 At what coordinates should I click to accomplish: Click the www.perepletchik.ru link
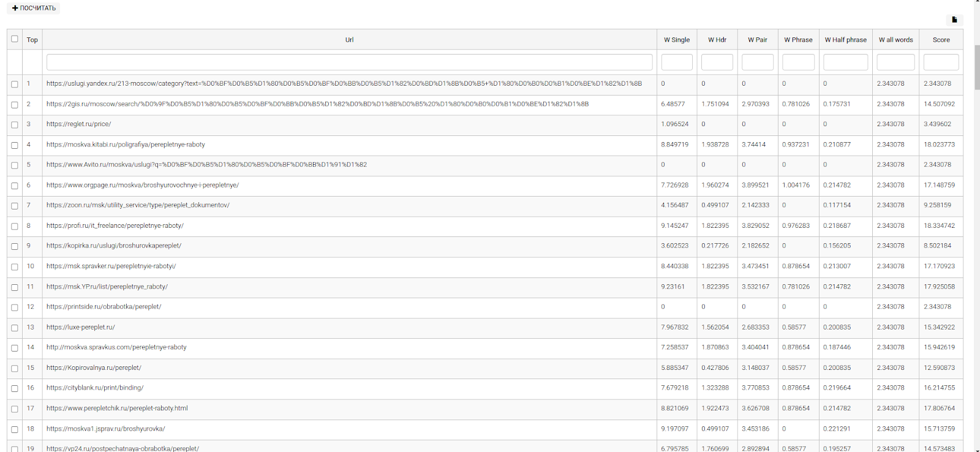pos(117,409)
